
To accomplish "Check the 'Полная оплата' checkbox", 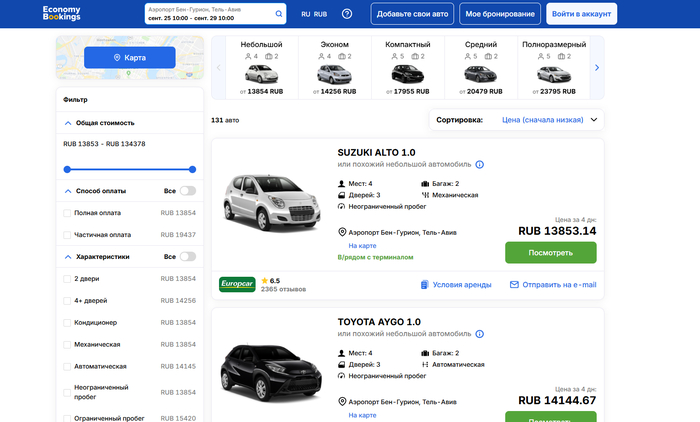I will click(67, 213).
